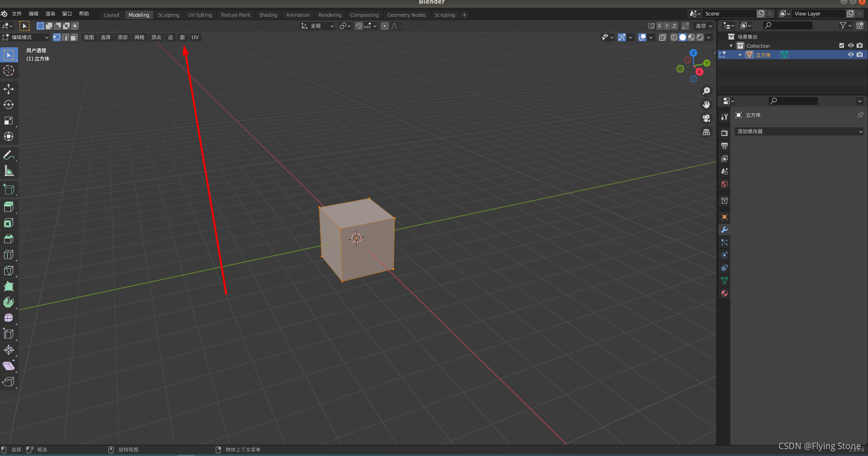Open the Tool properties tab
The height and width of the screenshot is (456, 868).
pos(724,117)
